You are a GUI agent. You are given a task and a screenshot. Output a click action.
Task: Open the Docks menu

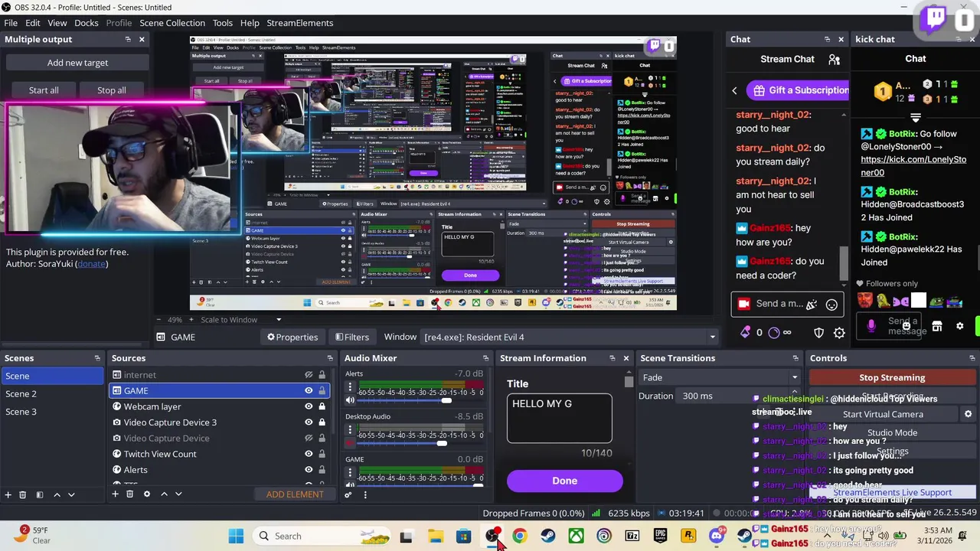[86, 23]
